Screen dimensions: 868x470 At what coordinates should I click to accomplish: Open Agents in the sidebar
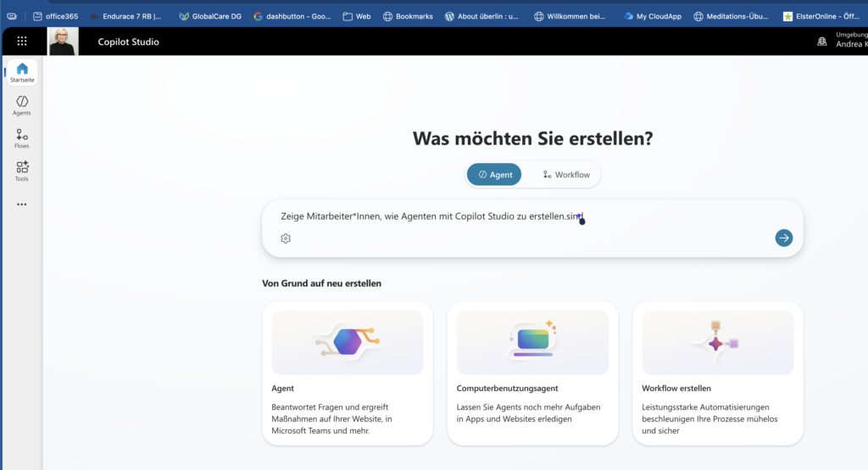tap(22, 105)
